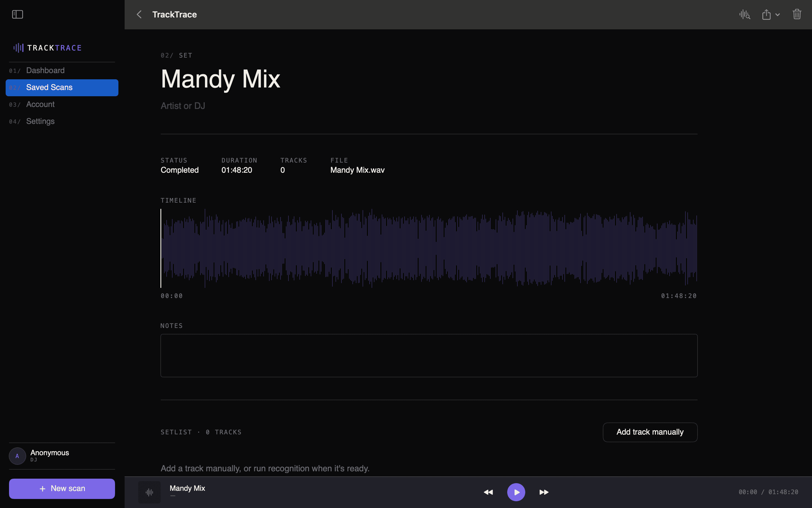Skip forward with fast-forward button
Screen dimensions: 812x508
coord(544,492)
